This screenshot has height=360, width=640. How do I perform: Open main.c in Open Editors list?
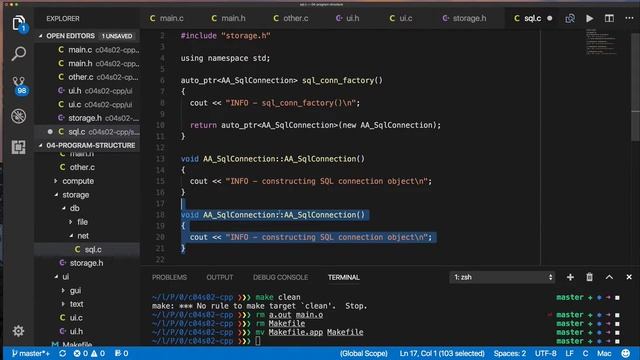pyautogui.click(x=87, y=50)
